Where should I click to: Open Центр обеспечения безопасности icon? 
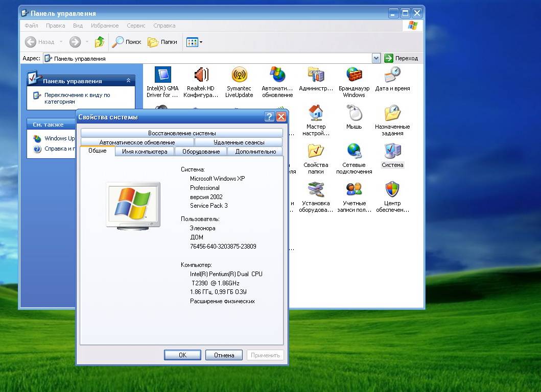click(x=393, y=197)
